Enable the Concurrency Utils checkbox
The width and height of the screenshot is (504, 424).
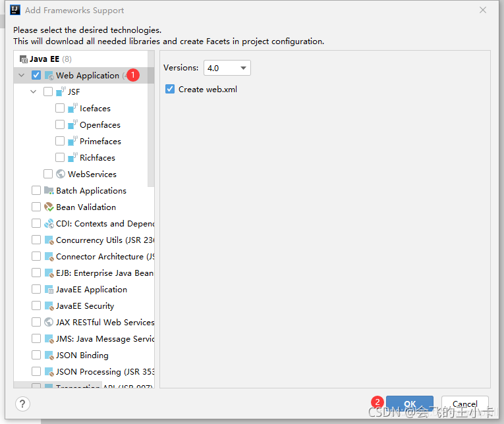[36, 240]
